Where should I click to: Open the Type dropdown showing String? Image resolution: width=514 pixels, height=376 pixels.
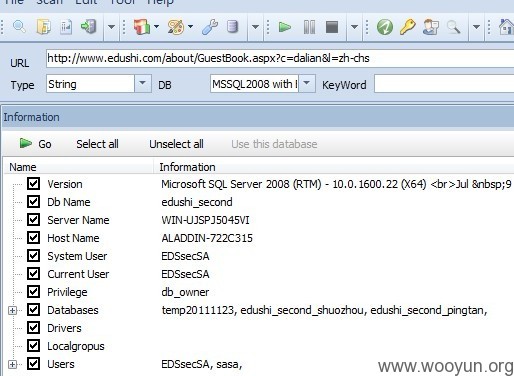point(142,83)
